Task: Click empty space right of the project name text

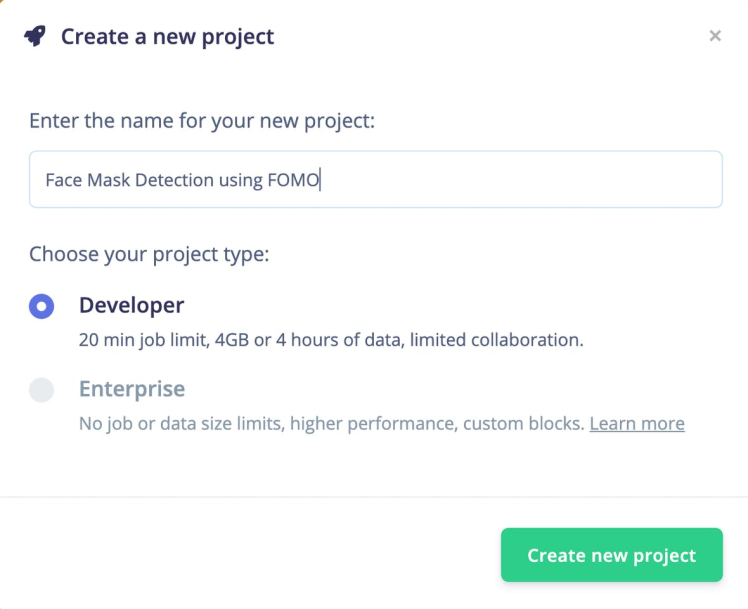Action: 520,180
